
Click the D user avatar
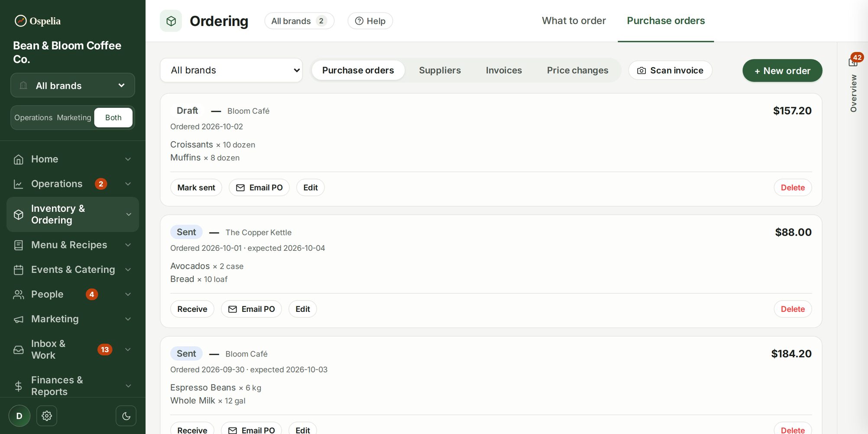coord(19,416)
